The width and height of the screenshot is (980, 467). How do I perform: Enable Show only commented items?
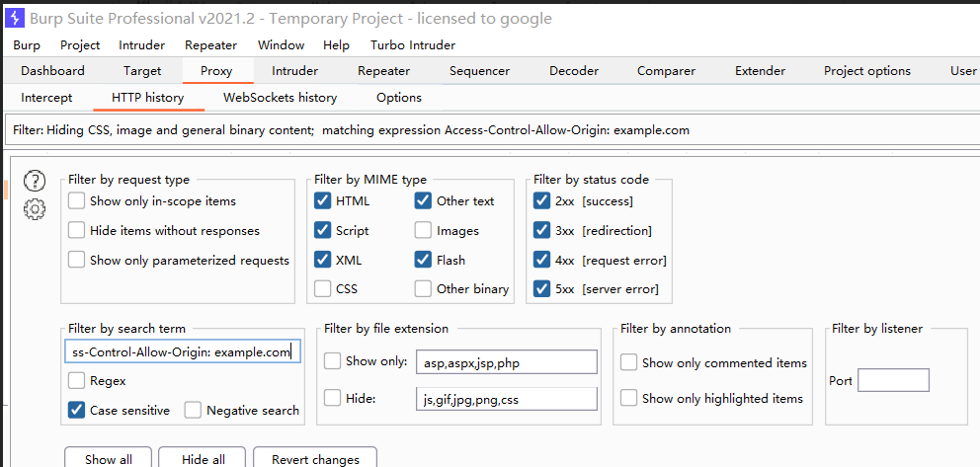[628, 362]
